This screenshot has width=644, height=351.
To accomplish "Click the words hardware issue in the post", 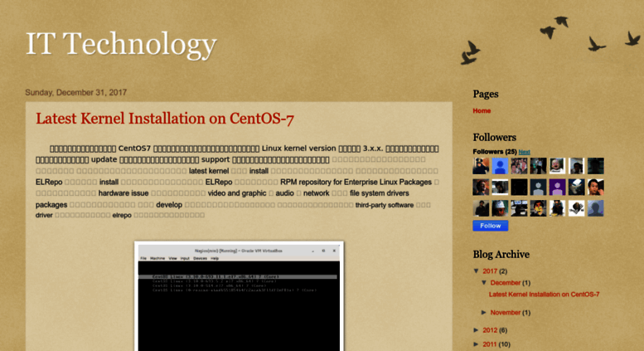I will click(x=123, y=193).
